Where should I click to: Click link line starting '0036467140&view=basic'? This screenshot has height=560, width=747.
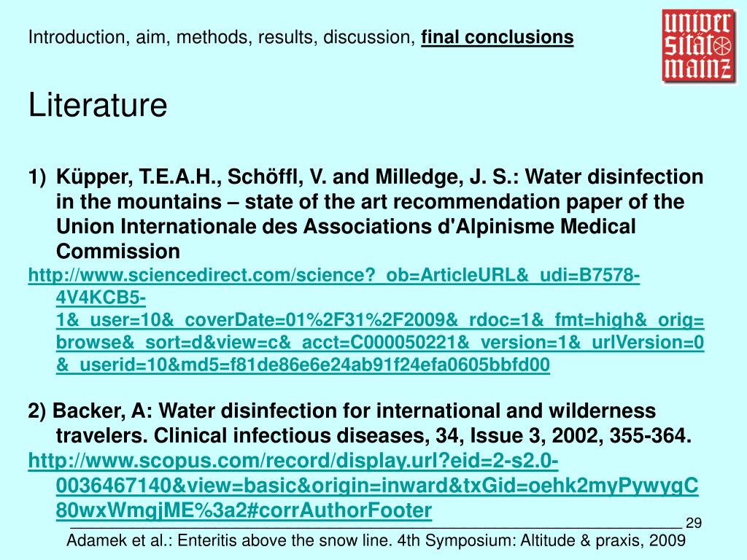click(x=377, y=486)
